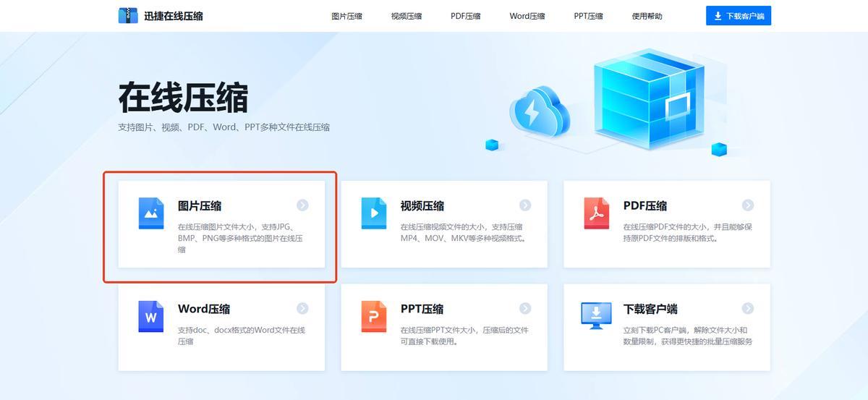This screenshot has width=868, height=400.
Task: Open arrow on the PDF压缩 card
Action: [x=748, y=205]
